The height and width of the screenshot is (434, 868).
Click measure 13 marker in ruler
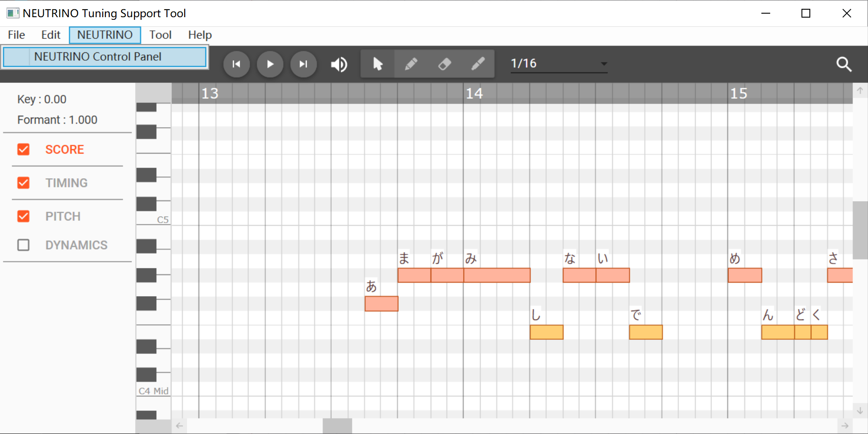210,93
